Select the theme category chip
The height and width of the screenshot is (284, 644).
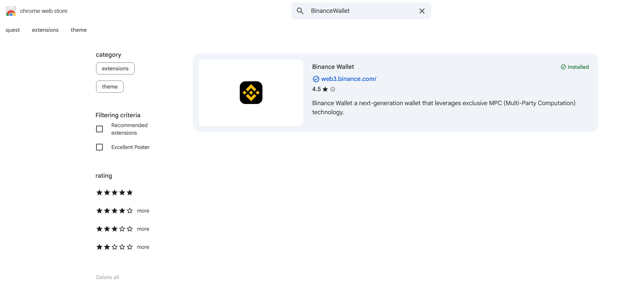point(110,87)
